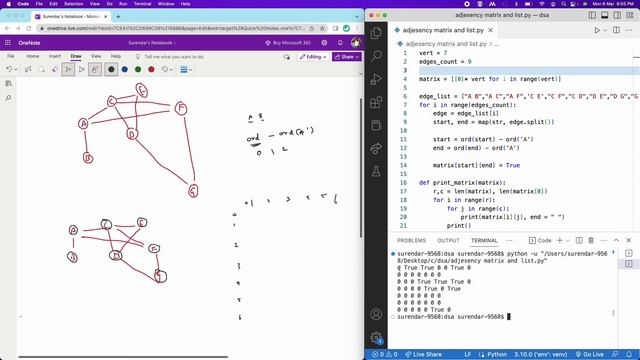
Task: Toggle the ink-to-shape tool in Draw ribbon
Action: point(95,69)
